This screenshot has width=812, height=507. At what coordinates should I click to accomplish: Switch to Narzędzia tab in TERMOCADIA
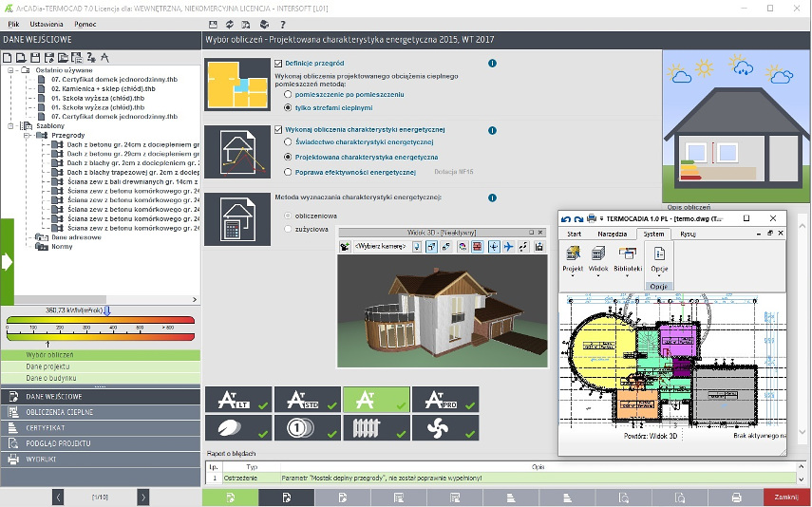point(613,235)
